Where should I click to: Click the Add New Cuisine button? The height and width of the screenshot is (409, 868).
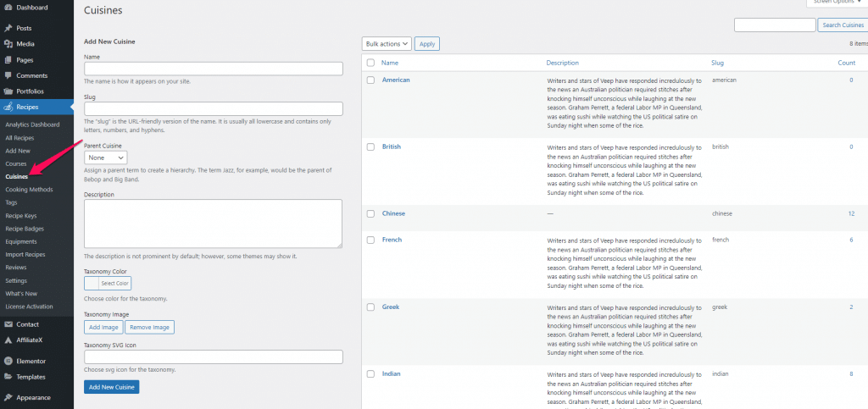tap(112, 387)
